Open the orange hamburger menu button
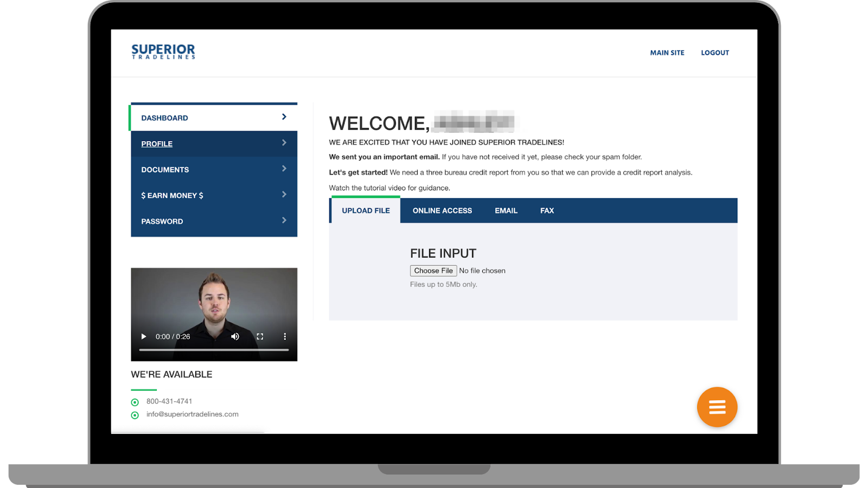Screen dimensions: 868x488 (x=717, y=407)
